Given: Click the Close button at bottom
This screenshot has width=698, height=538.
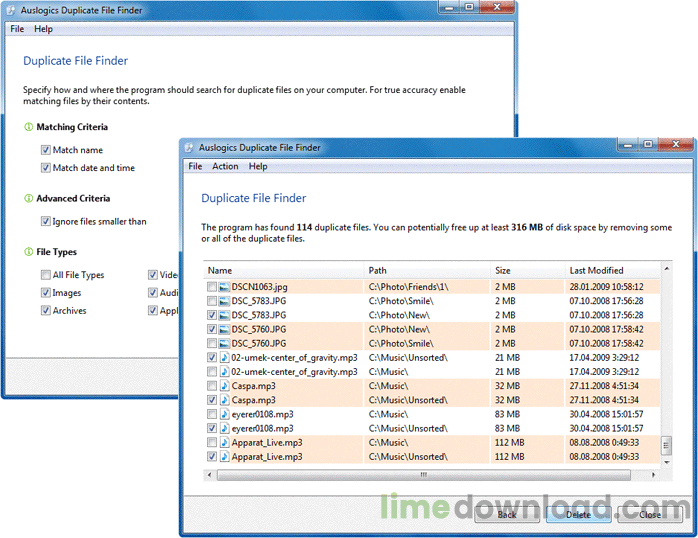Looking at the screenshot, I should 650,514.
